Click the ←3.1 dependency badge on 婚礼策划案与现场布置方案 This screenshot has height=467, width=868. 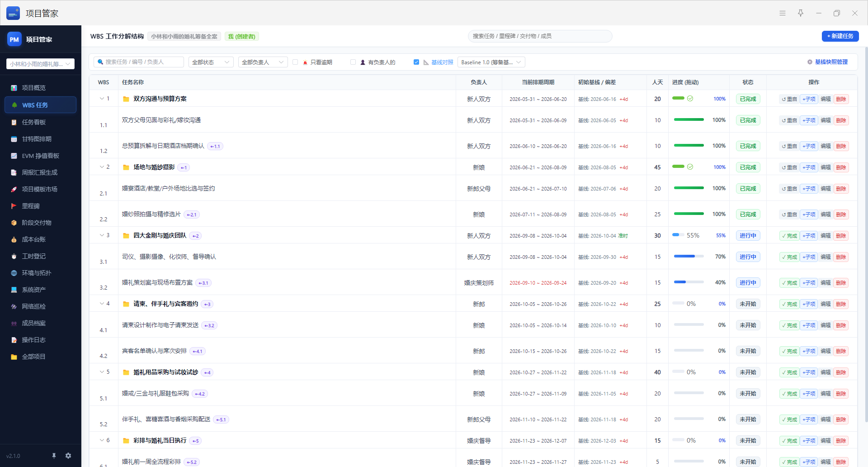[203, 283]
